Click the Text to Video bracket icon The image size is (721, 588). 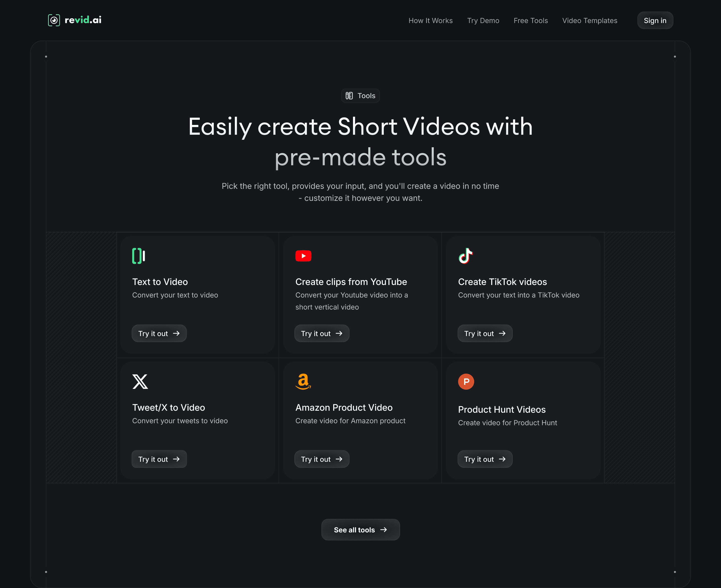[138, 256]
